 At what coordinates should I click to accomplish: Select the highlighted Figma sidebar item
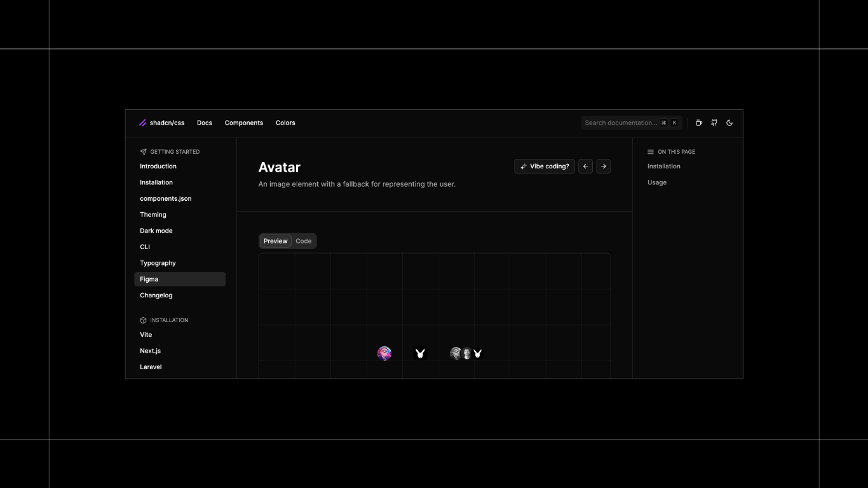(x=180, y=279)
